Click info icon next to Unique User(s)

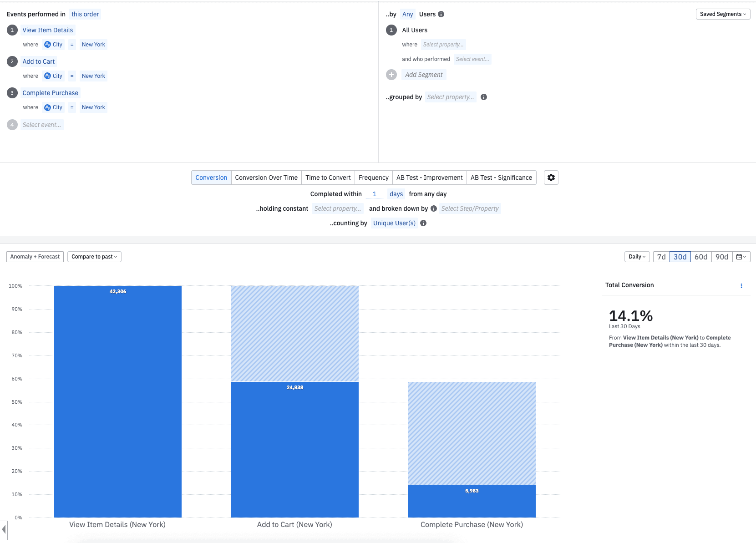click(423, 223)
